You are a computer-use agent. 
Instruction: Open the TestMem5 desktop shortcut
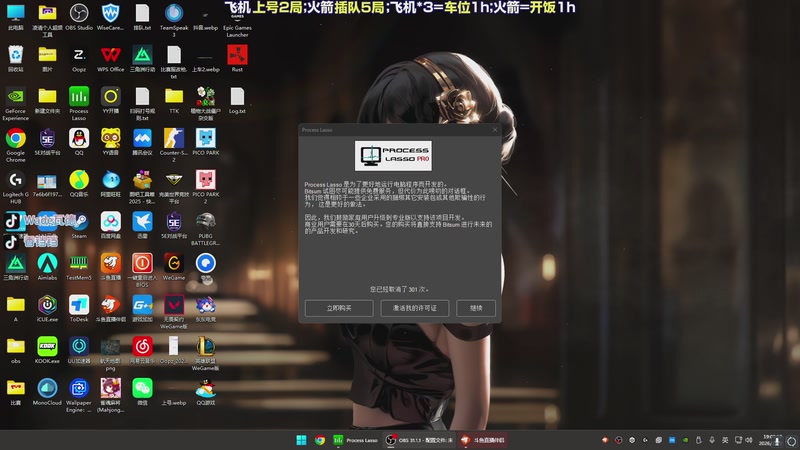click(79, 267)
